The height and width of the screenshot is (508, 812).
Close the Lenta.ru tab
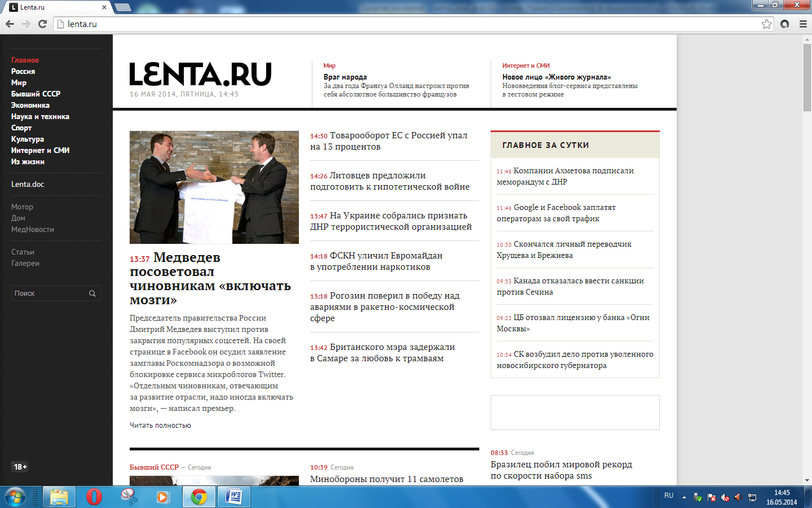(x=104, y=7)
